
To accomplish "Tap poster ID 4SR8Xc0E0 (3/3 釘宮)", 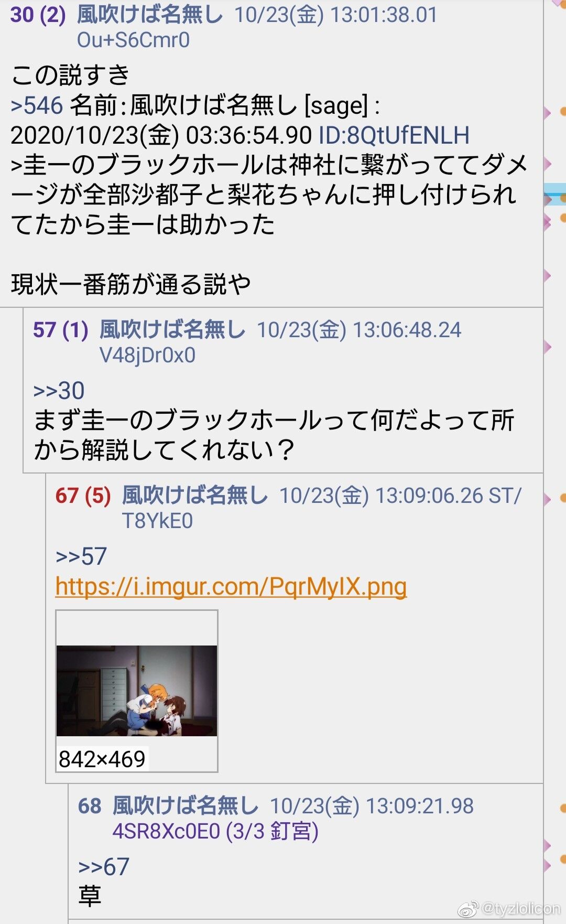I will pyautogui.click(x=215, y=831).
